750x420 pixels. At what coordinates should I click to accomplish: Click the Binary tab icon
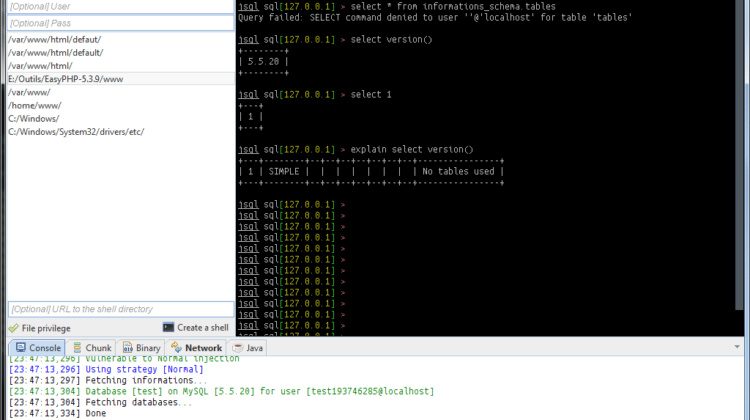coord(127,348)
